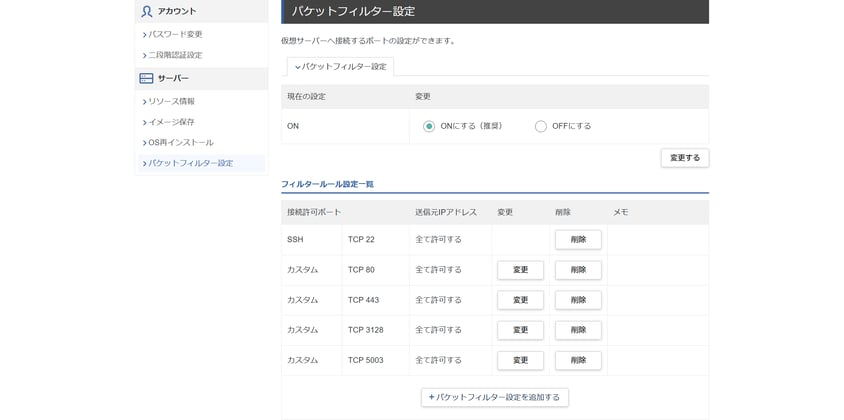
Task: Click パケットフィルター設定を追加する button
Action: [494, 397]
